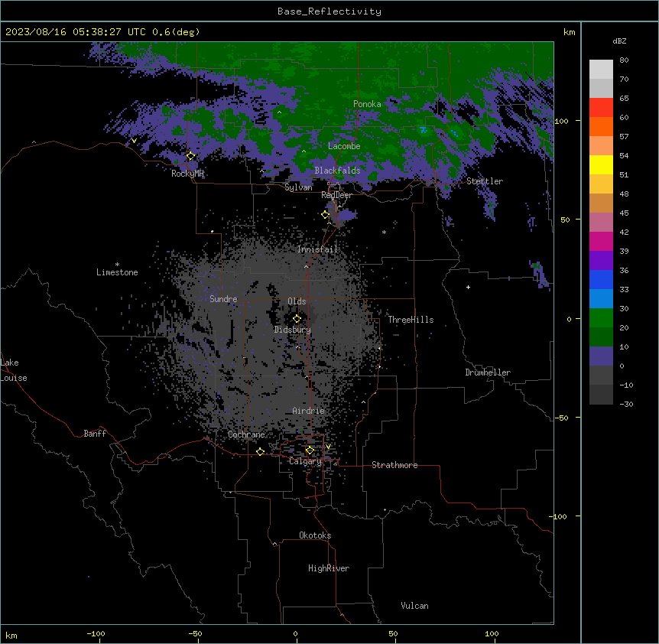Click the Innisfail map label

click(x=317, y=249)
